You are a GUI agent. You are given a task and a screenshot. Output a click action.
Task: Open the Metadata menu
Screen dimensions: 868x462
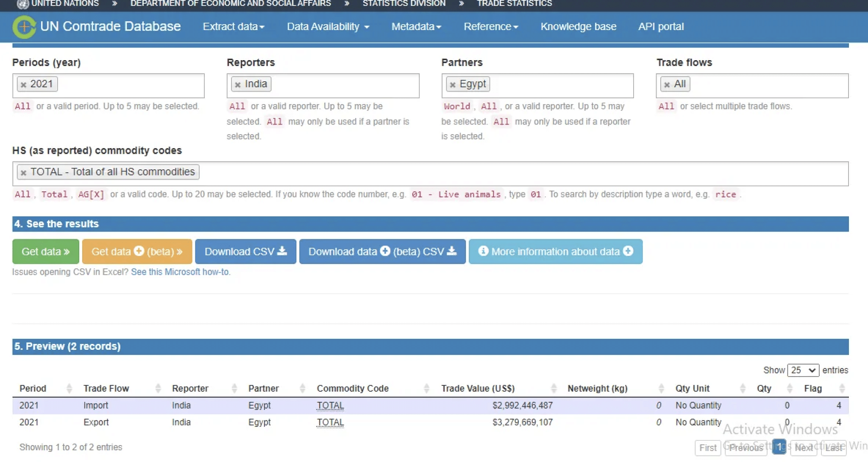(x=416, y=27)
